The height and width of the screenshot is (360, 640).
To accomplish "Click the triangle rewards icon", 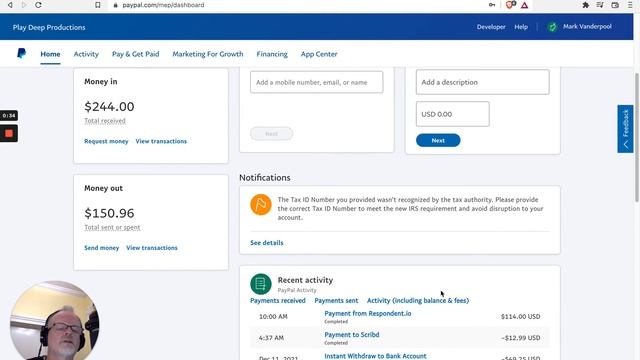I will (524, 5).
